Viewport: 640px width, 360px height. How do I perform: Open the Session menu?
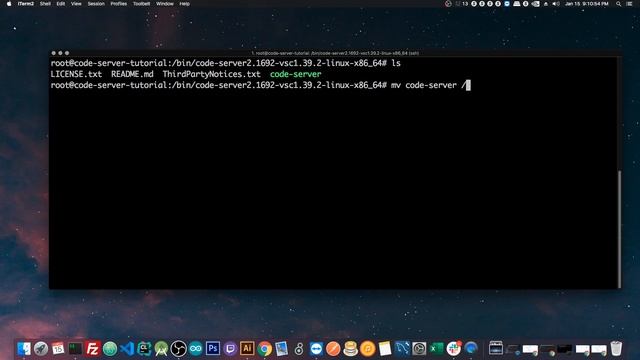coord(96,4)
